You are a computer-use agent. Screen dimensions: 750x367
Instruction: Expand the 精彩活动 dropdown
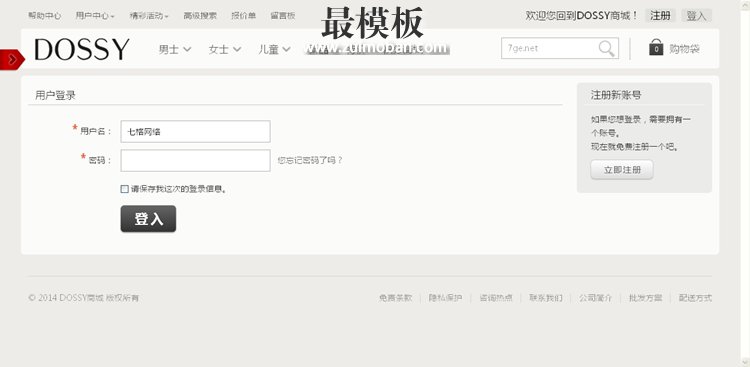149,16
